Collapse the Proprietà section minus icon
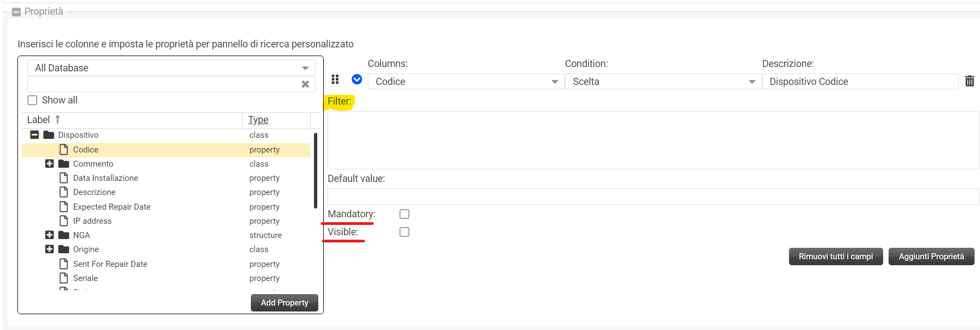The height and width of the screenshot is (330, 980). 16,12
